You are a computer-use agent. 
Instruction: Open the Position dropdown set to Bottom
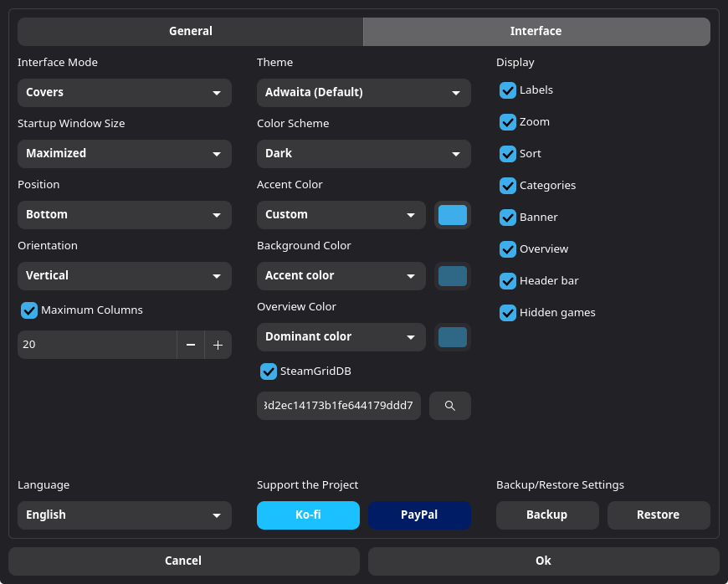(x=125, y=215)
